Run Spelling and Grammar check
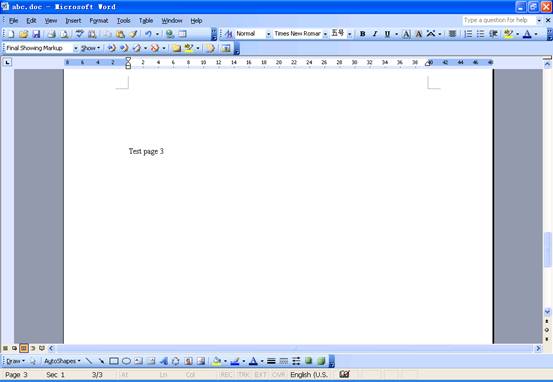The height and width of the screenshot is (382, 553). (x=80, y=34)
